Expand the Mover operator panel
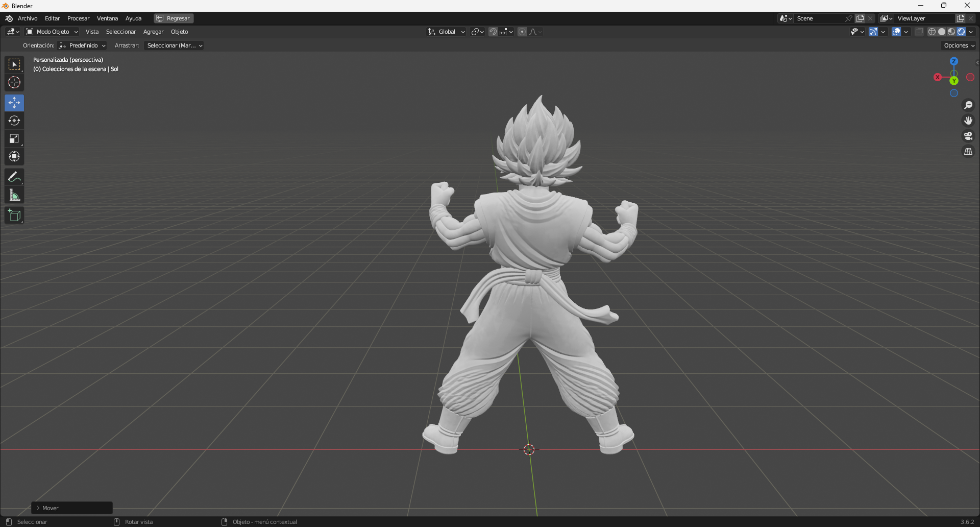The image size is (980, 527). [x=37, y=508]
